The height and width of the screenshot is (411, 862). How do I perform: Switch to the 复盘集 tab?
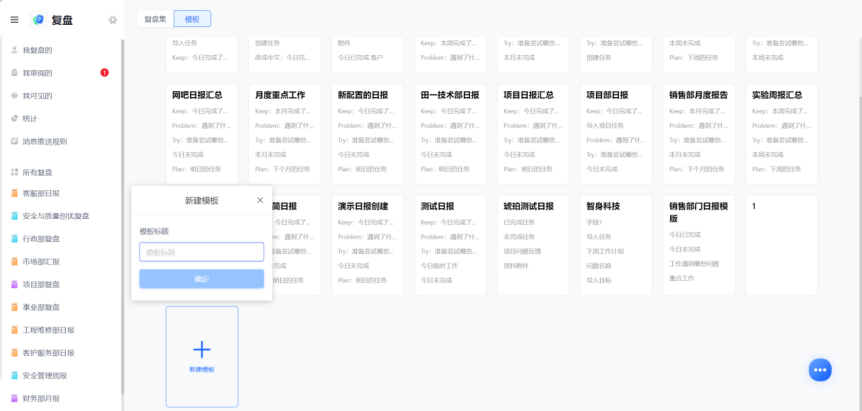click(155, 19)
